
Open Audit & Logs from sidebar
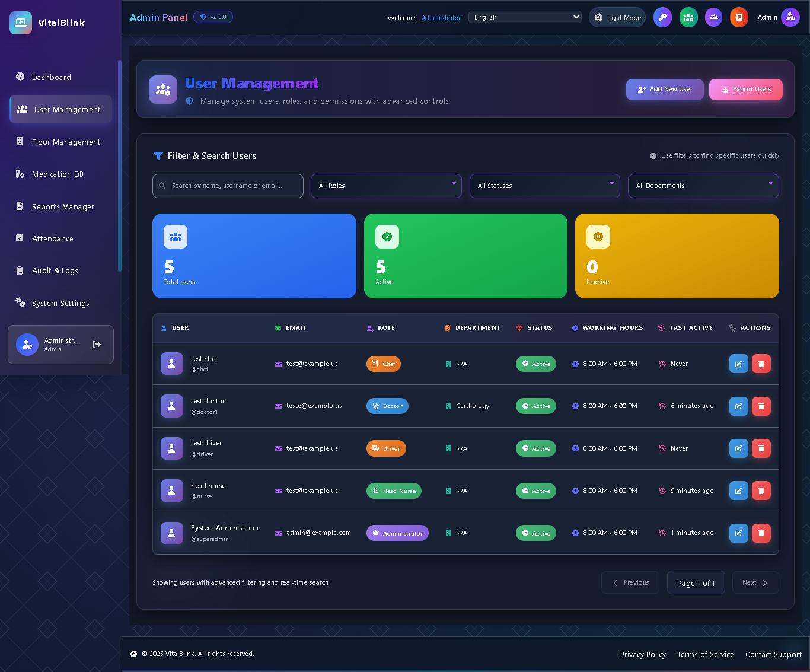55,270
